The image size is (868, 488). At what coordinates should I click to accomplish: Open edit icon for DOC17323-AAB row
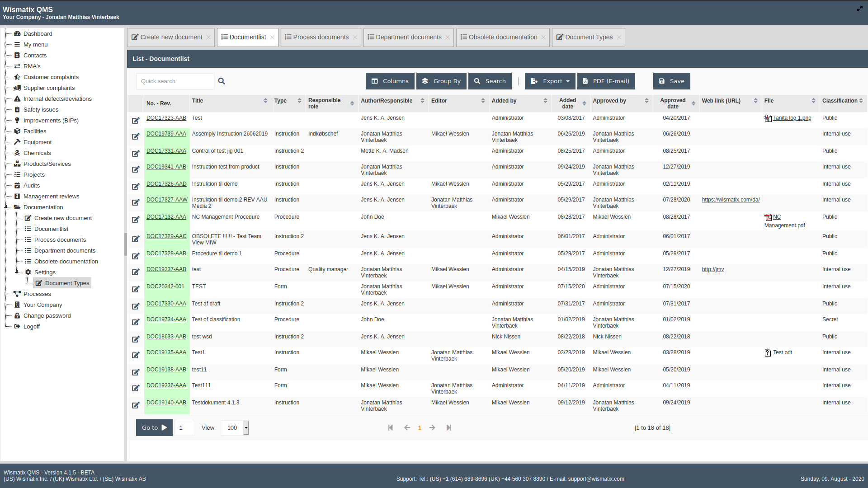coord(136,120)
